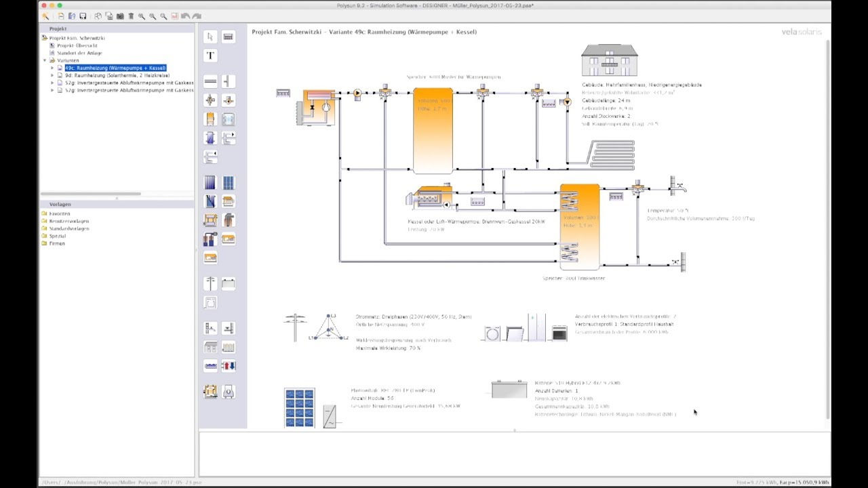
Task: Expand the 49c: Raumheizung variant
Action: pyautogui.click(x=52, y=68)
